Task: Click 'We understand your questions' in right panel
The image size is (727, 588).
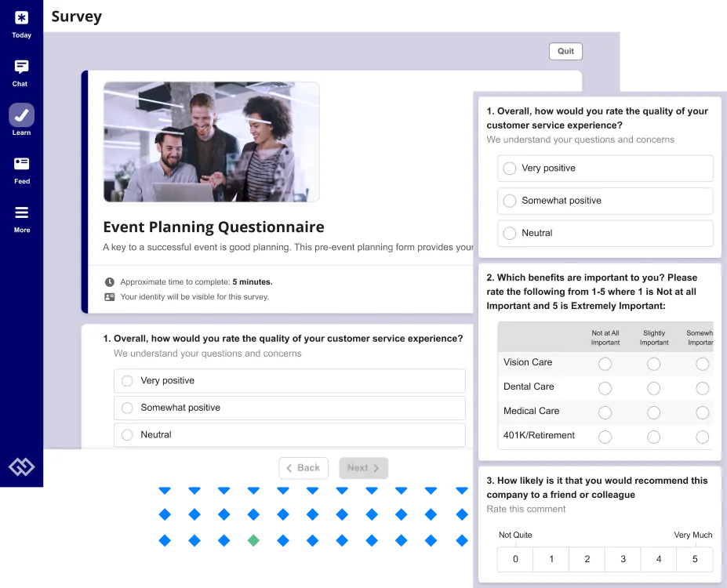Action: [580, 140]
